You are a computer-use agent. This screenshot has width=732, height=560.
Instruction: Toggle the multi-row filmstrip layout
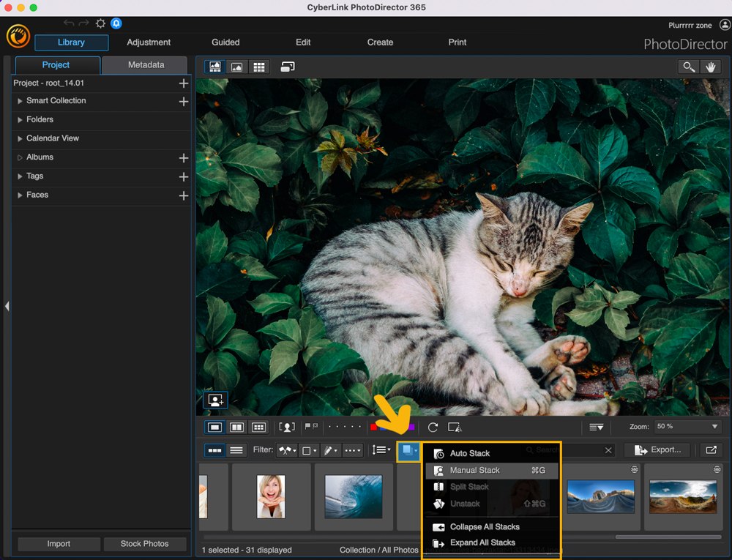pos(236,449)
